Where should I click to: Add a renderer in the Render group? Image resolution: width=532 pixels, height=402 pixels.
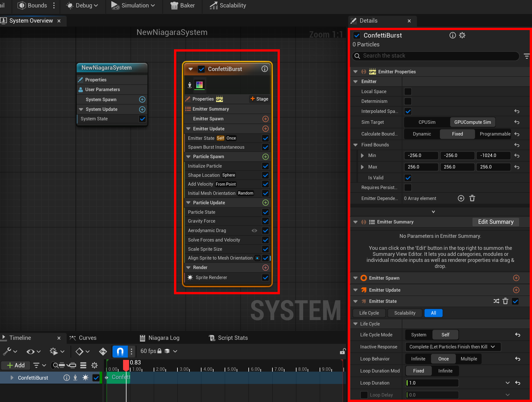[266, 268]
